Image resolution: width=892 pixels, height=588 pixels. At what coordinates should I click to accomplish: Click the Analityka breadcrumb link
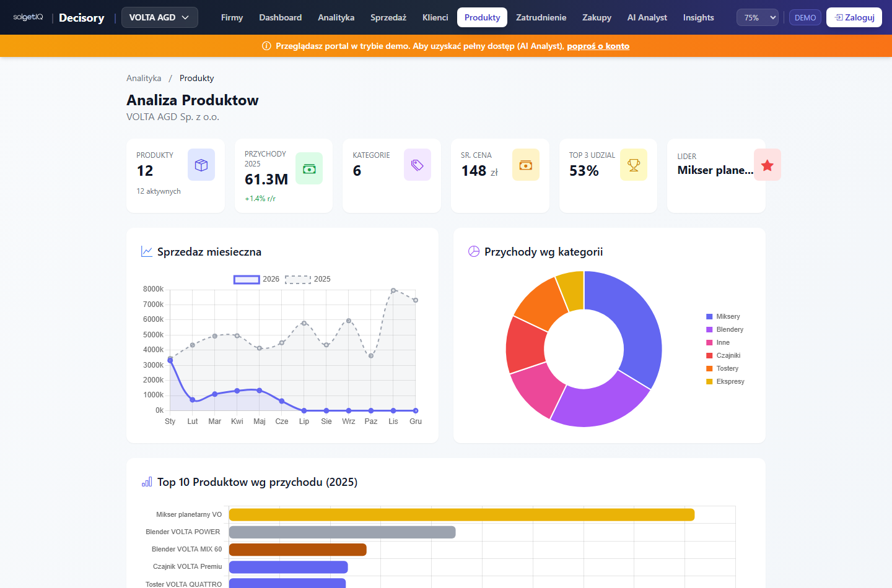[144, 78]
